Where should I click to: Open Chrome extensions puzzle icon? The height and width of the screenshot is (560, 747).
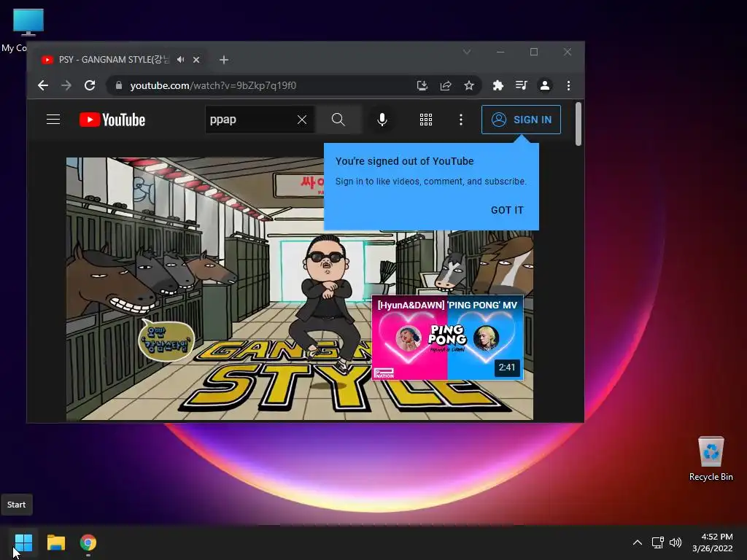click(x=498, y=86)
